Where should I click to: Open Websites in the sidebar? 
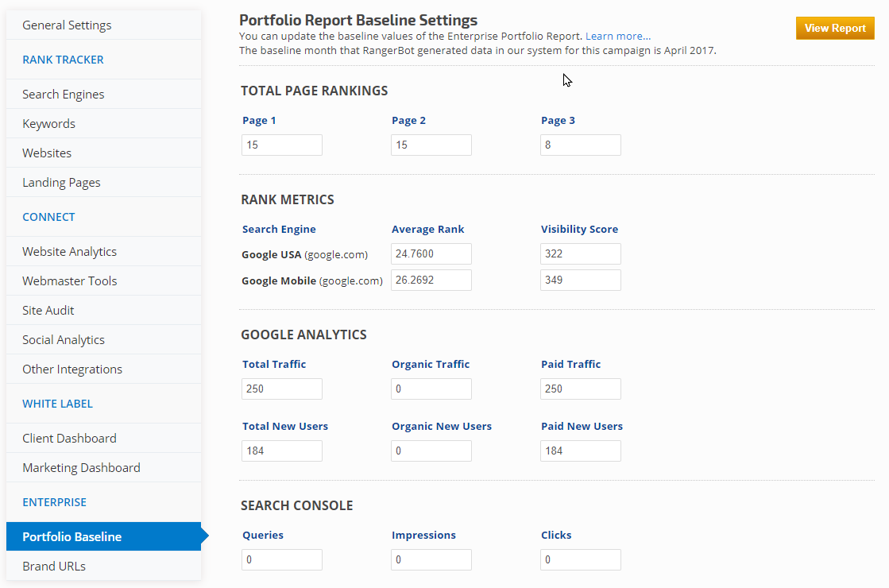click(47, 153)
